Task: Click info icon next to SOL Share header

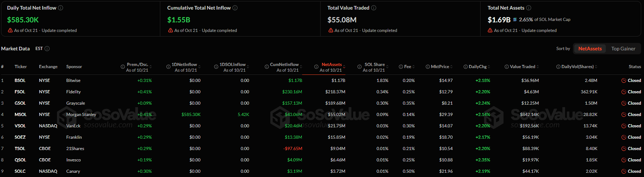Action: click(360, 67)
